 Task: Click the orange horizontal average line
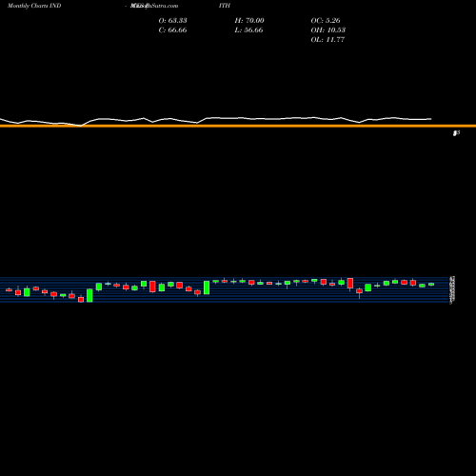[238, 126]
